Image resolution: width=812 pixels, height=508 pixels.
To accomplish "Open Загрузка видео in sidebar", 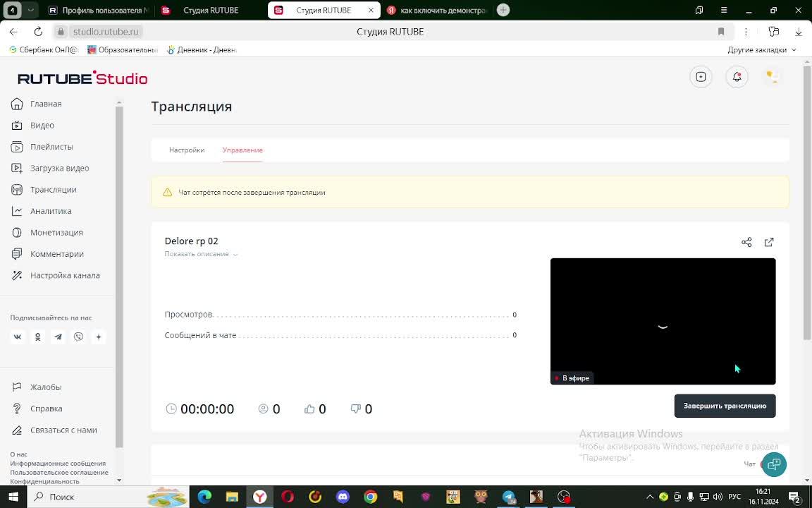I will 50,168.
